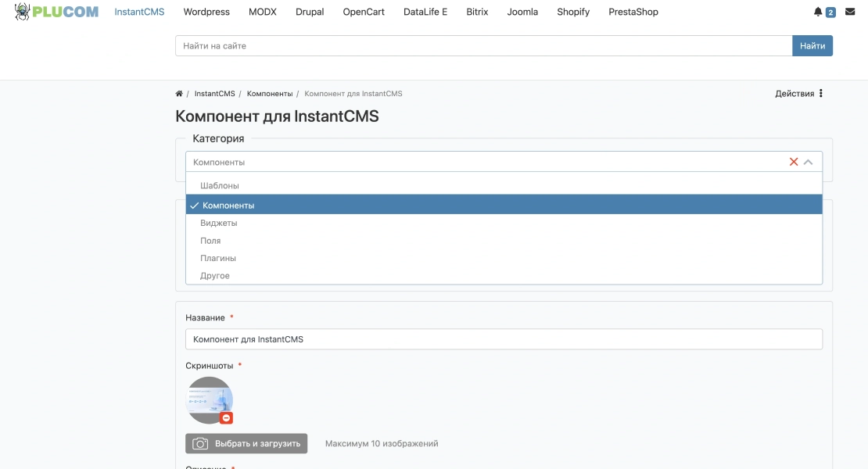Click the Выбрать и загрузить upload button
The height and width of the screenshot is (469, 868).
point(246,443)
